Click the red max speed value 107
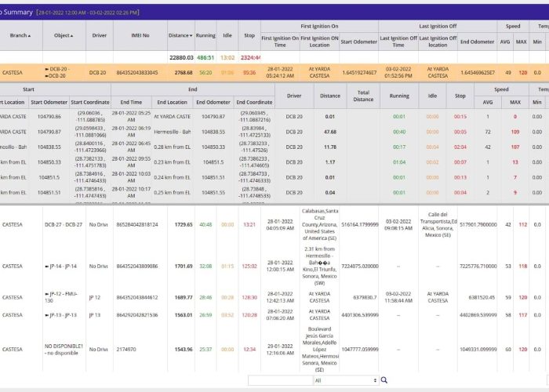This screenshot has width=549, height=392. point(514,147)
